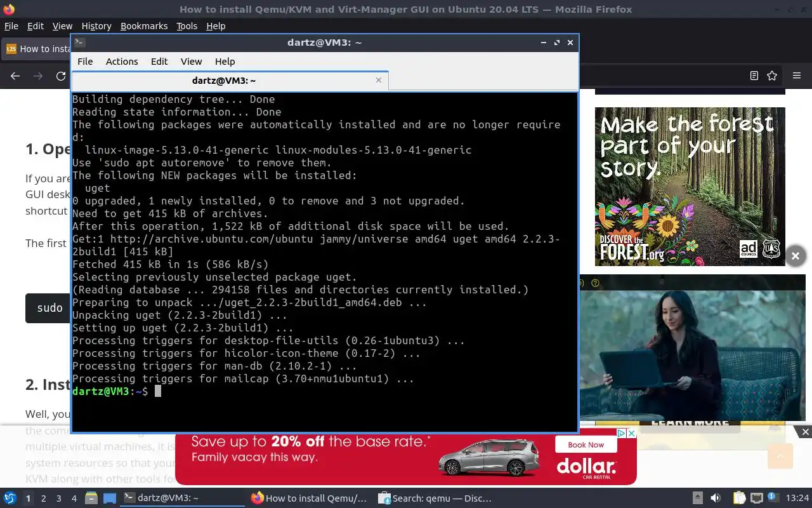The width and height of the screenshot is (812, 508).
Task: Open Firefox hamburger application menu
Action: 797,76
